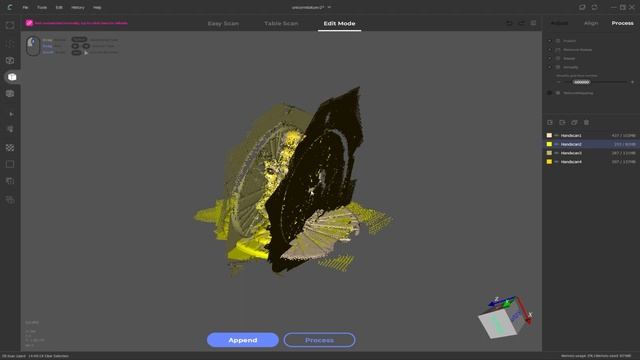
Task: Toggle the Simplify step checkbox
Action: tap(558, 67)
